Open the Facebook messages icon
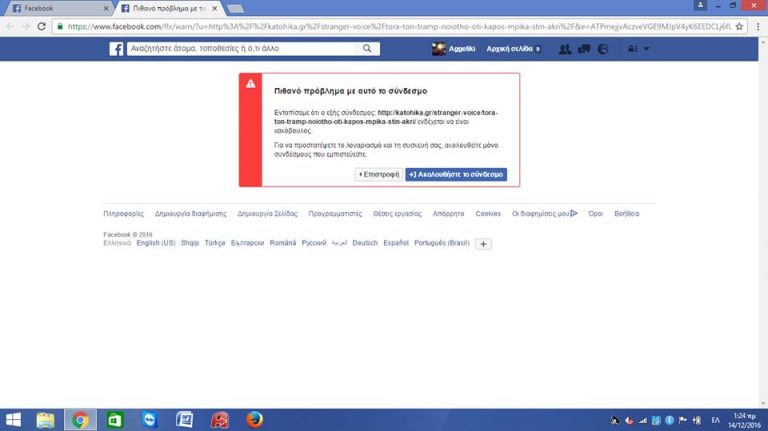The image size is (768, 431). tap(584, 48)
